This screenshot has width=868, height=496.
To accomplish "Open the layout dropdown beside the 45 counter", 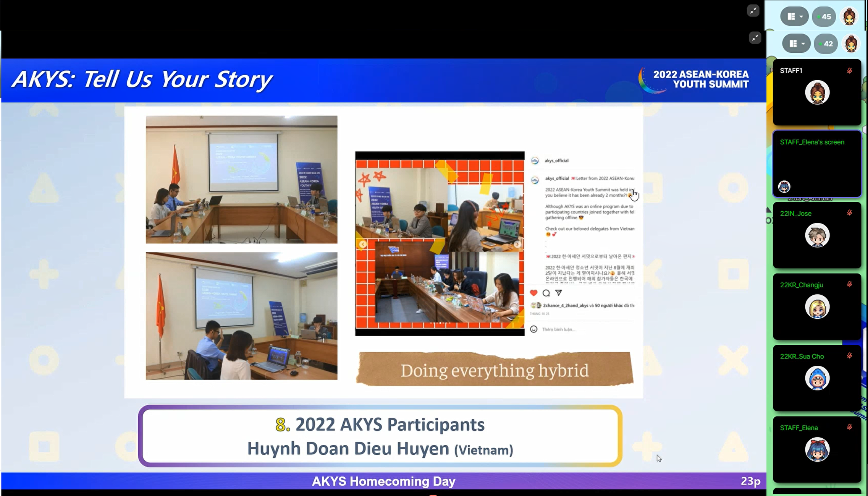I will point(794,16).
